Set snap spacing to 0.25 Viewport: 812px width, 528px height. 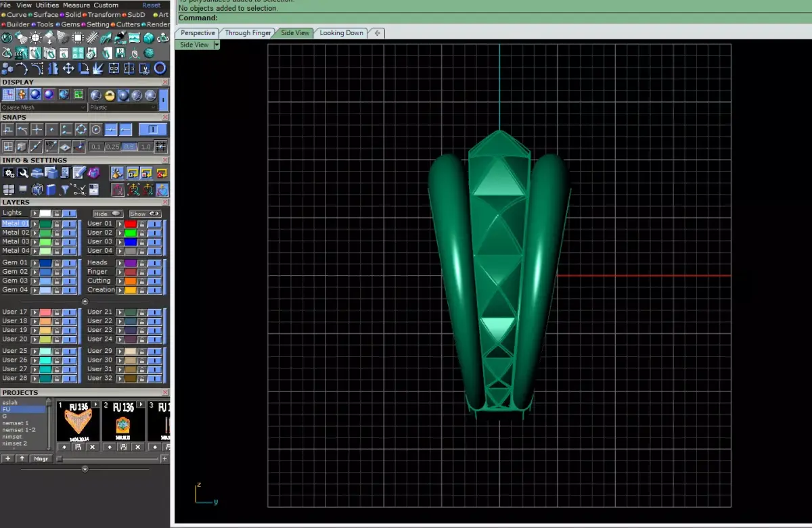coord(112,147)
